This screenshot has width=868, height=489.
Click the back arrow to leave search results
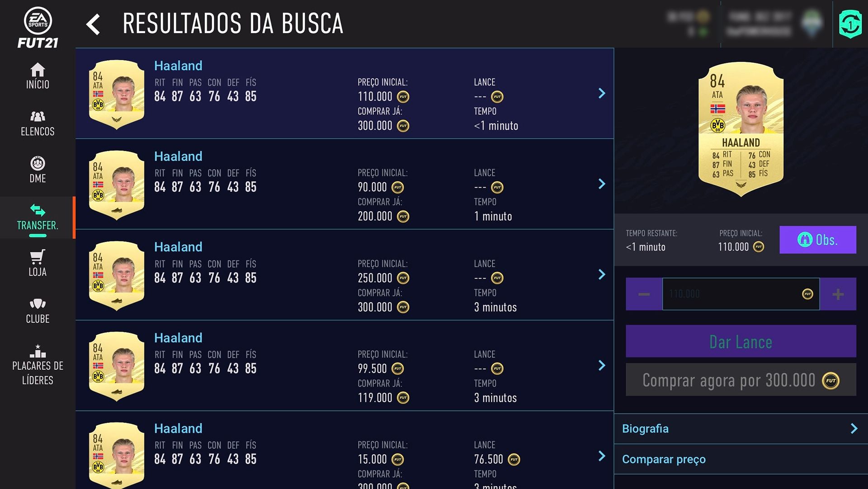94,25
